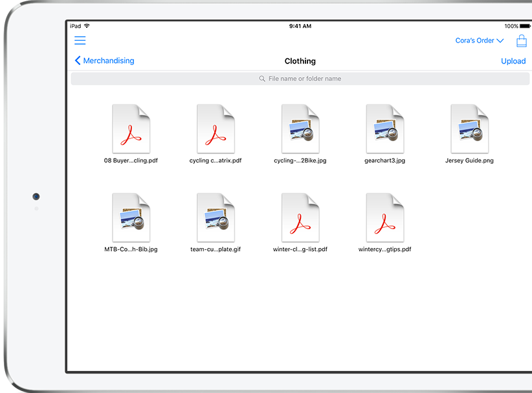Open the shopping bag cart icon
The height and width of the screenshot is (393, 532).
point(522,41)
